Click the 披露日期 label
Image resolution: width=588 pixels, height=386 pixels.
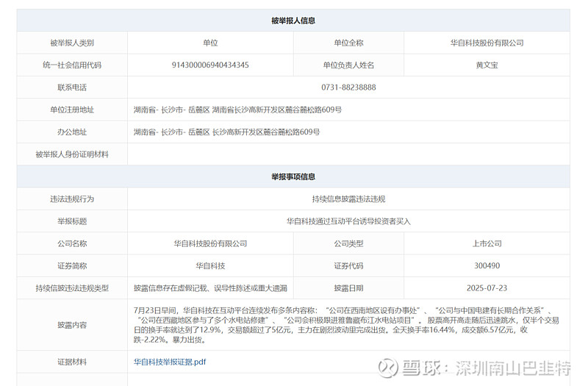click(x=348, y=288)
